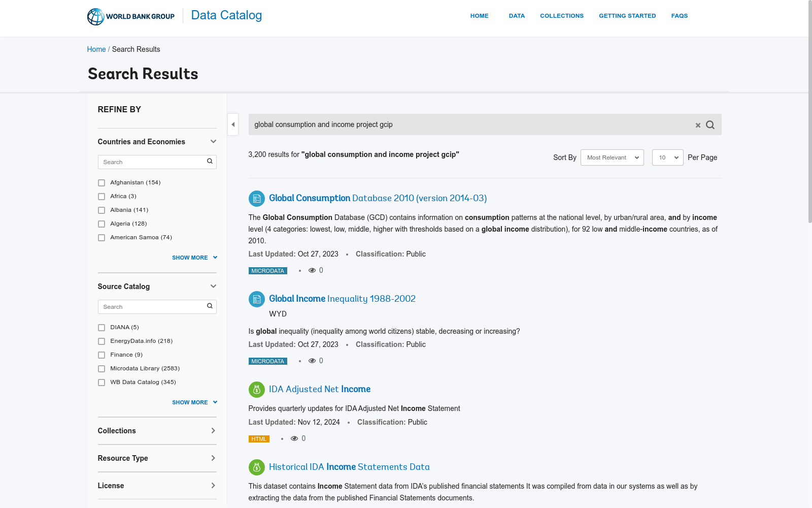Click the views eye icon under Global Income Inequality

(x=312, y=361)
